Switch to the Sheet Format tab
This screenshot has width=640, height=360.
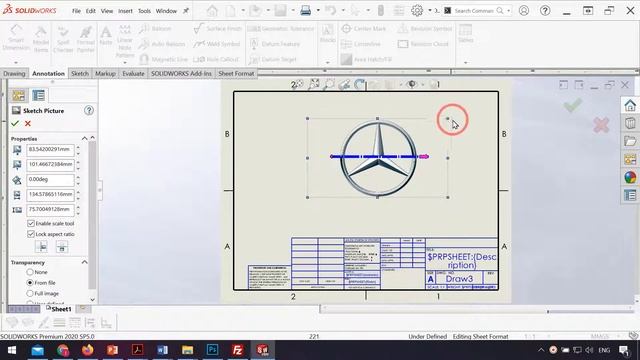point(236,73)
